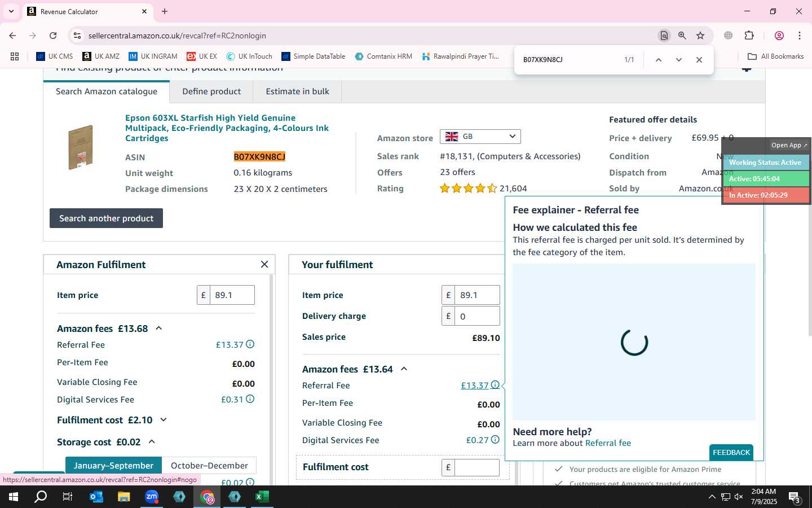Open Task View from the taskbar
This screenshot has height=508, width=812.
pos(67,497)
